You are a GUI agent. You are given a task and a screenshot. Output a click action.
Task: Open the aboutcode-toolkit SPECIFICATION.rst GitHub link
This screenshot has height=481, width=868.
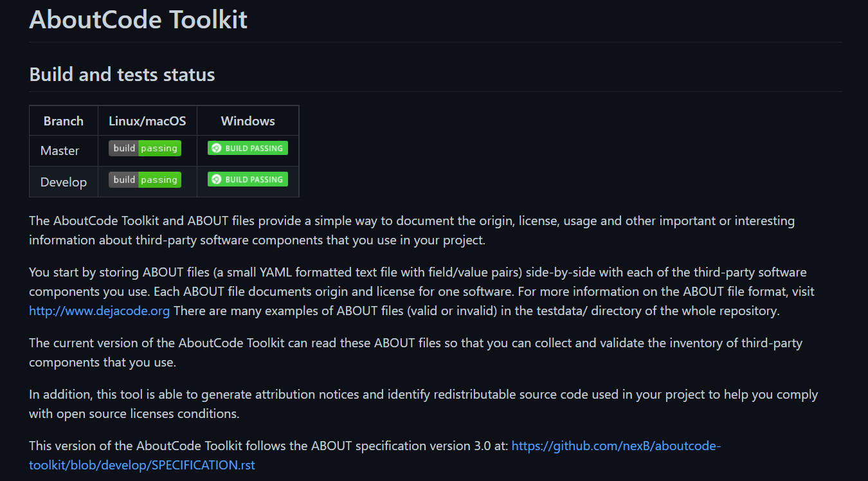[375, 455]
